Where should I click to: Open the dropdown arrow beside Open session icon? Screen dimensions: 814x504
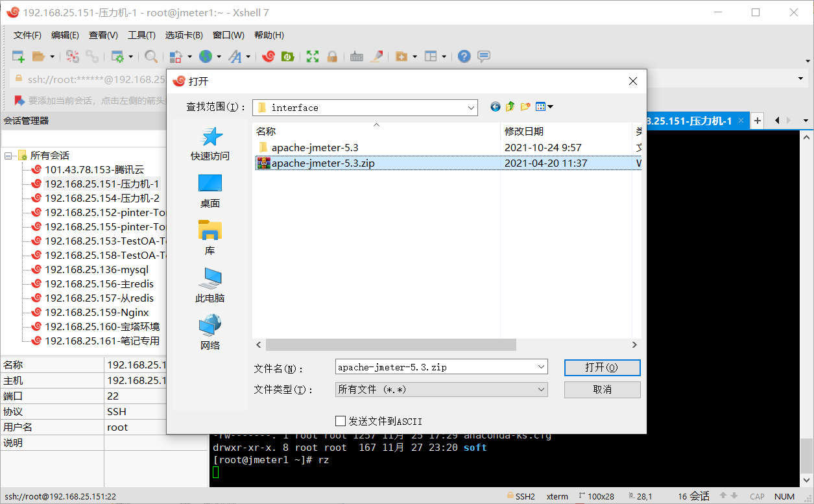click(x=53, y=56)
